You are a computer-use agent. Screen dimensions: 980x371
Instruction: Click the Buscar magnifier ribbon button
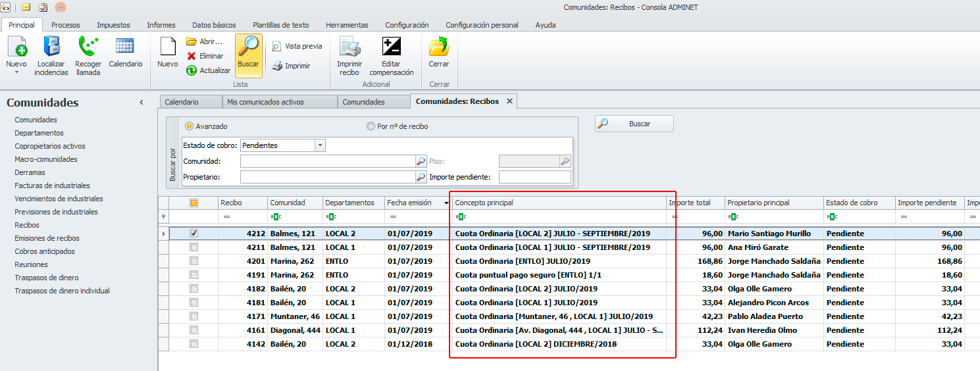(248, 56)
